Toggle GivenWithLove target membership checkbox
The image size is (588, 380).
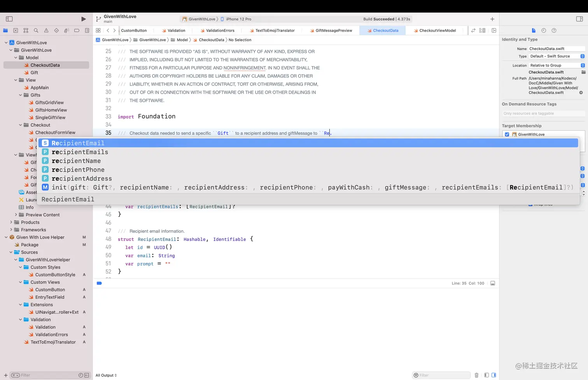507,135
